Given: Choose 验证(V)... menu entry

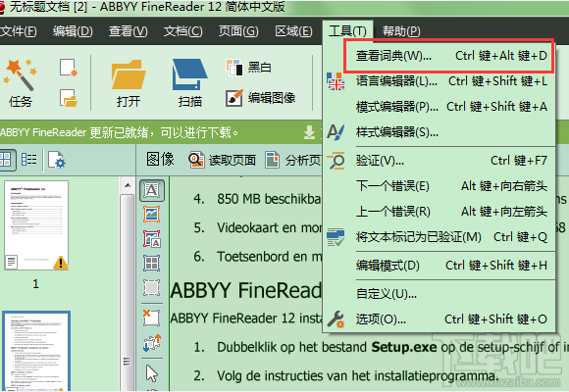Looking at the screenshot, I should coord(440,161).
